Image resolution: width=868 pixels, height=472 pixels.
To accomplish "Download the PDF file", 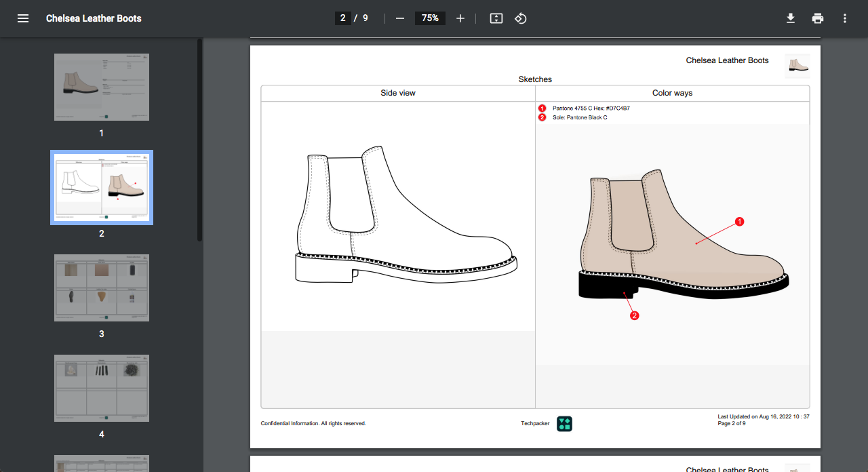I will tap(791, 18).
